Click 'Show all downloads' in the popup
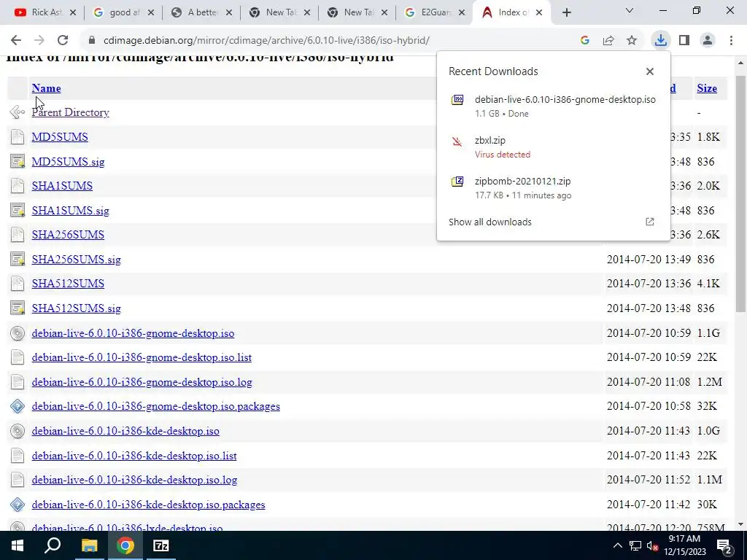747x560 pixels. [489, 222]
